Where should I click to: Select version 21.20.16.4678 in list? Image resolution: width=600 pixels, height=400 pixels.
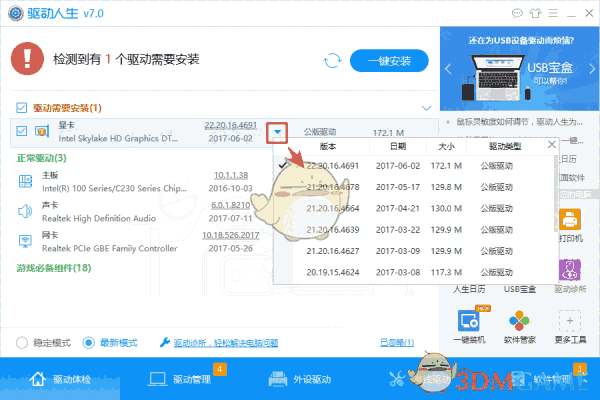(x=333, y=187)
